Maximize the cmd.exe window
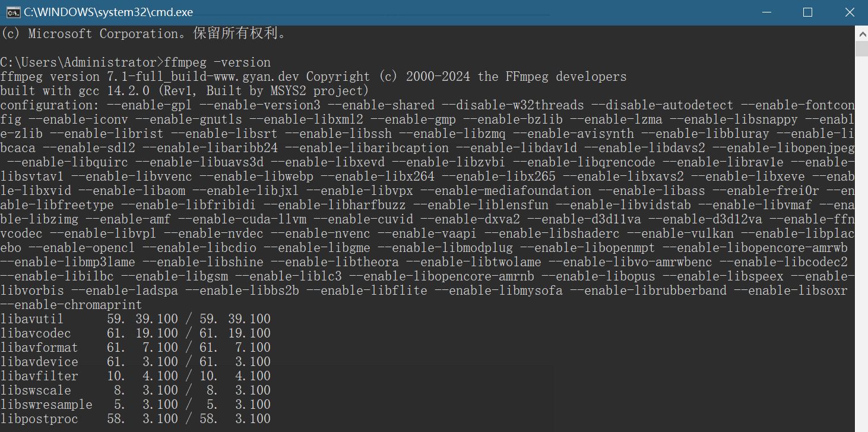 807,12
